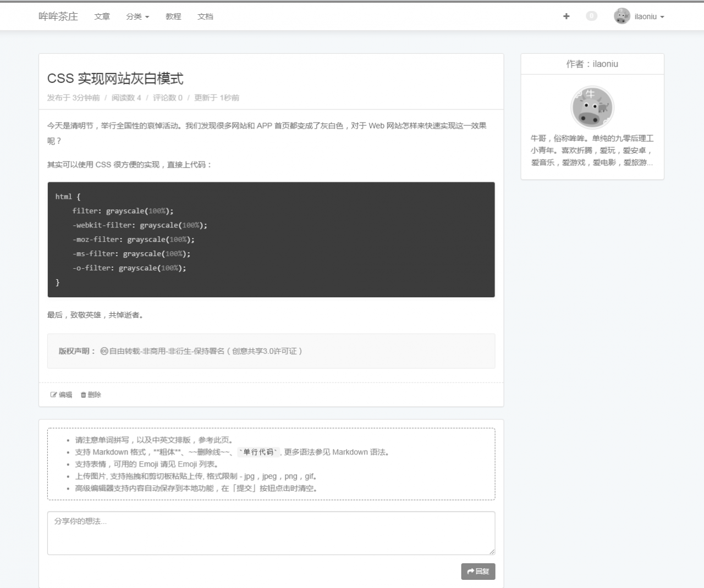Click the 哞哞茶庄 site brand link

pos(58,16)
